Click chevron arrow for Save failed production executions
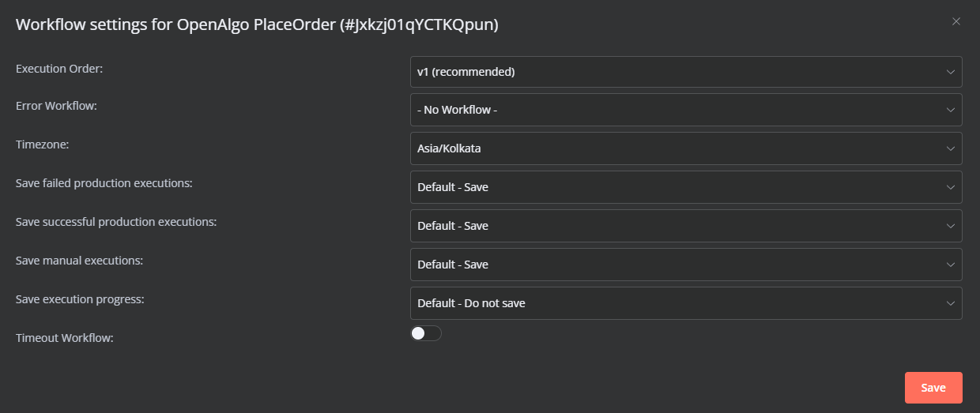 point(950,187)
